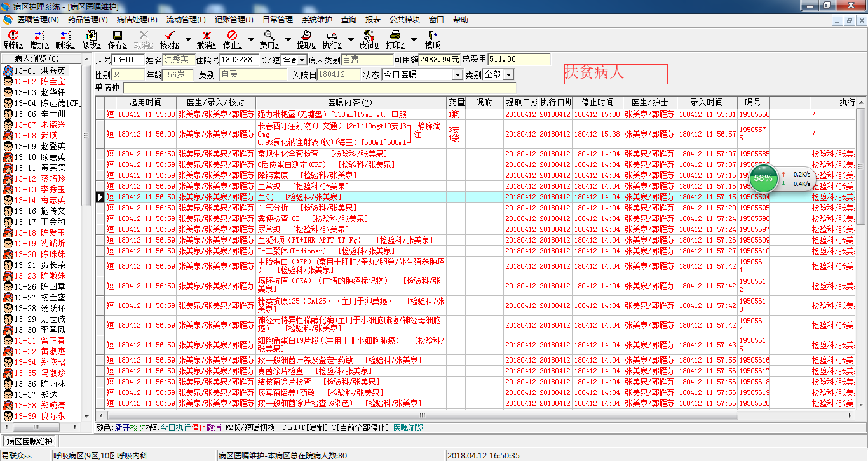Viewport: 868px width, 461px height.
Task: Click the 嘱号 column header
Action: tap(753, 103)
